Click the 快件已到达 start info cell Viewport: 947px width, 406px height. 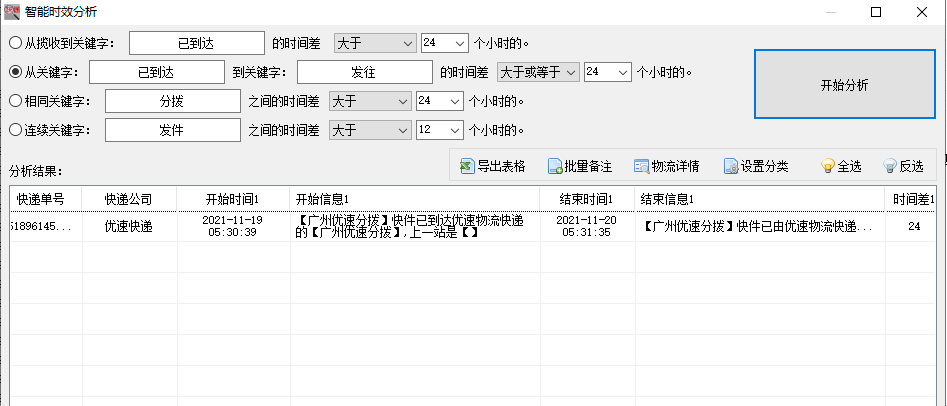point(415,227)
